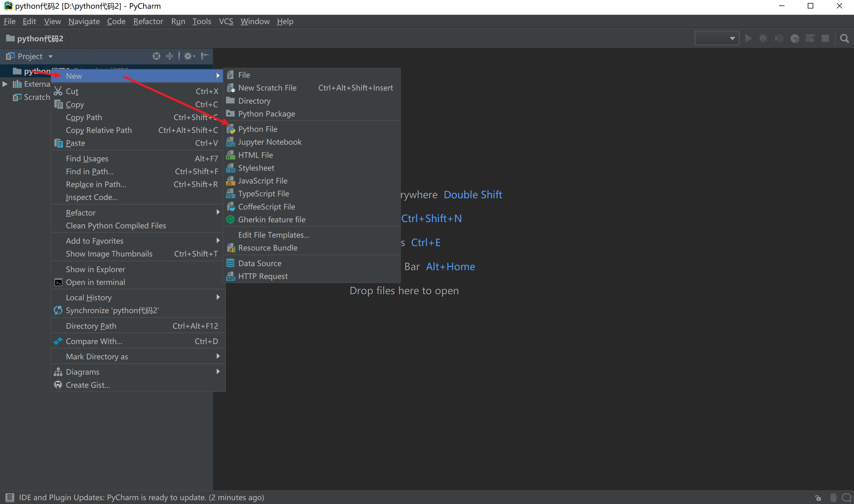
Task: Click the IDE and Plugin Updates status message
Action: (141, 497)
